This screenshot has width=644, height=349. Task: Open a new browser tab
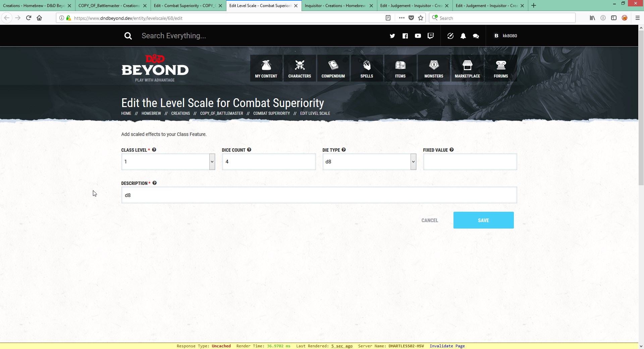[x=534, y=5]
